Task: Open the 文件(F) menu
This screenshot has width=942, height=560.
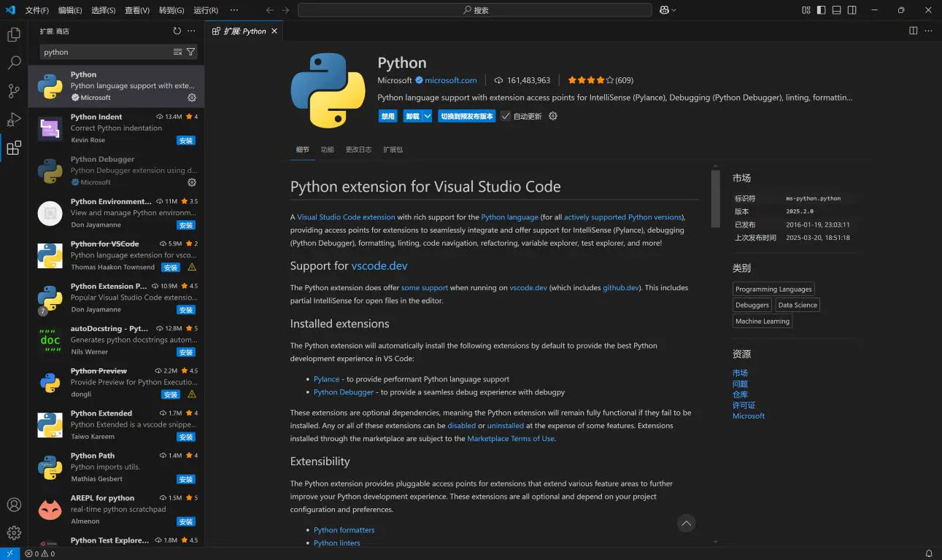Action: (36, 10)
